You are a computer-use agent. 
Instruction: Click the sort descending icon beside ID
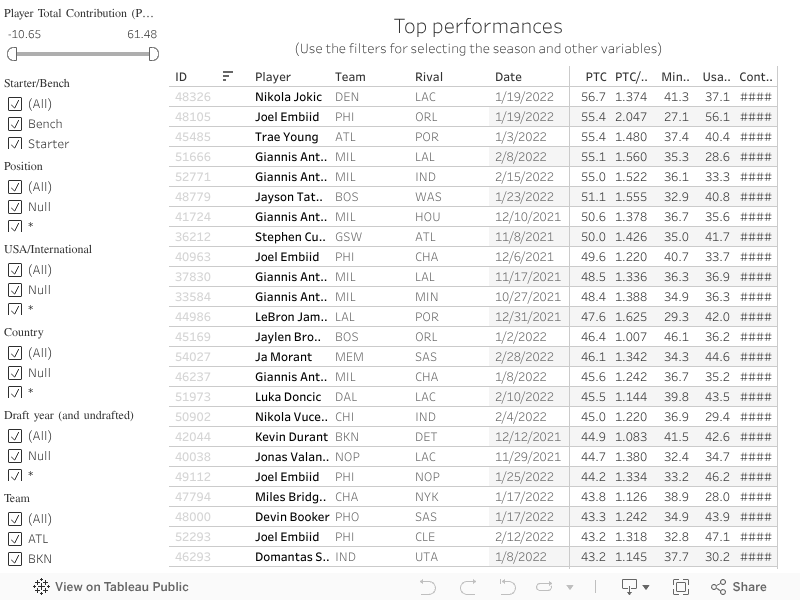[228, 76]
